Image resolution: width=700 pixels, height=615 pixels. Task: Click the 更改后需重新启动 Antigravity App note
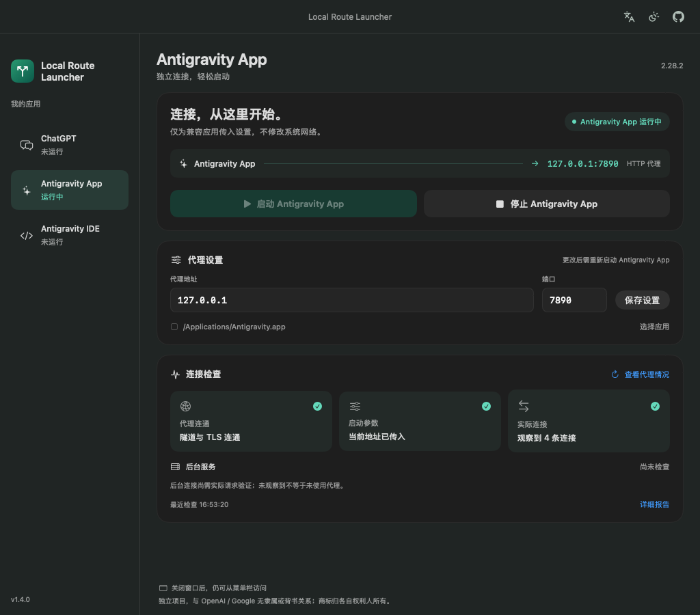(616, 260)
